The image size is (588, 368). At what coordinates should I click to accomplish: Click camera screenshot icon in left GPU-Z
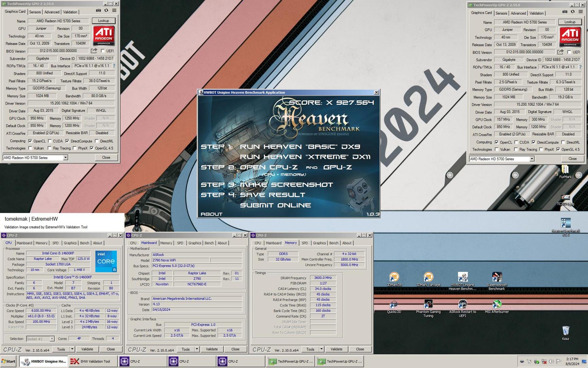coord(98,11)
